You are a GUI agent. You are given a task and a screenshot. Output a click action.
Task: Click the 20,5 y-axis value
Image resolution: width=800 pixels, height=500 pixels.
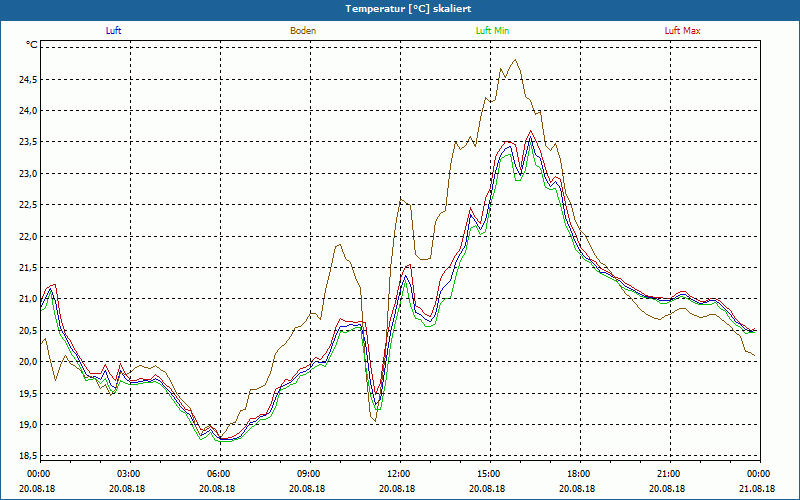coord(29,331)
